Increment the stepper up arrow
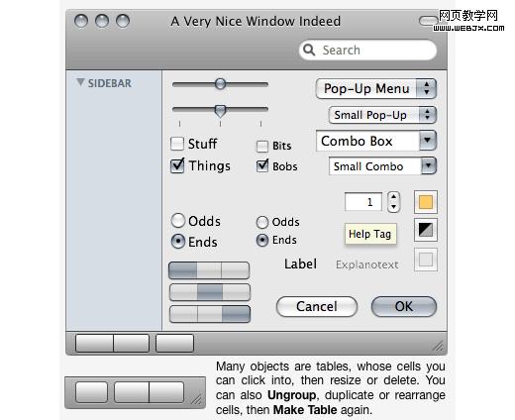Screen dimensions: 515x420 [393, 197]
